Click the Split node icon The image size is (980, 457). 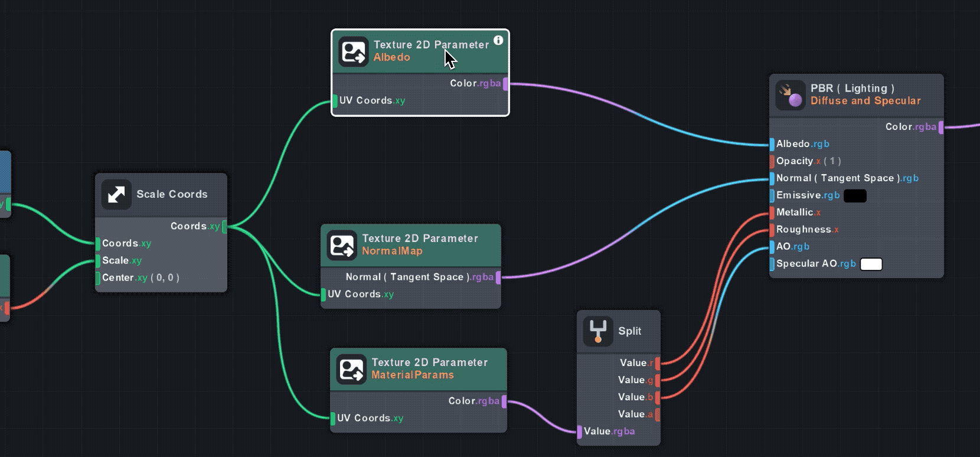[598, 331]
